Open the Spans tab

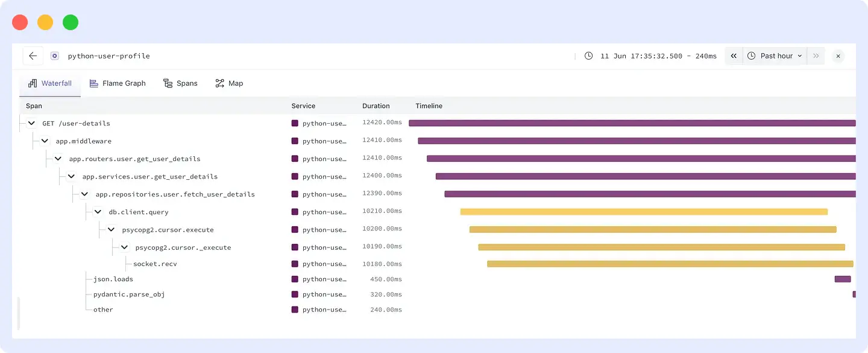pos(180,83)
